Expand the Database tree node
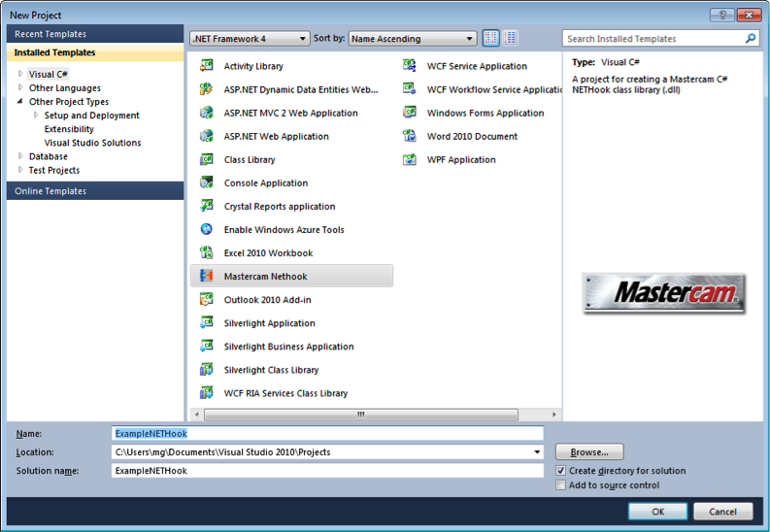The width and height of the screenshot is (770, 532). pos(20,156)
